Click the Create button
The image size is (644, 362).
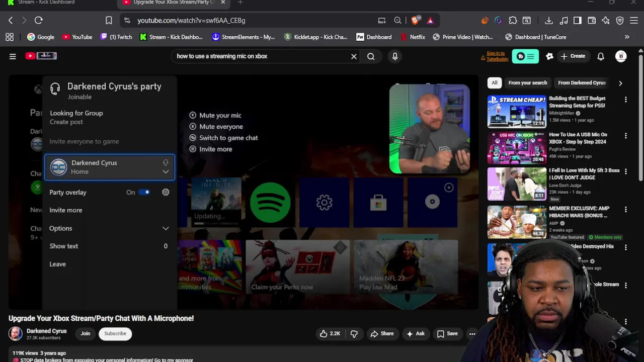coord(573,56)
